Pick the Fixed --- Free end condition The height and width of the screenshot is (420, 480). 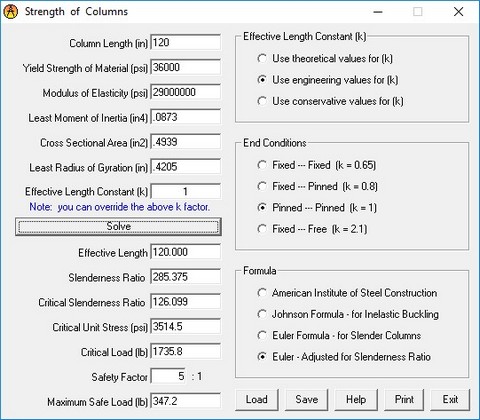tap(312, 229)
